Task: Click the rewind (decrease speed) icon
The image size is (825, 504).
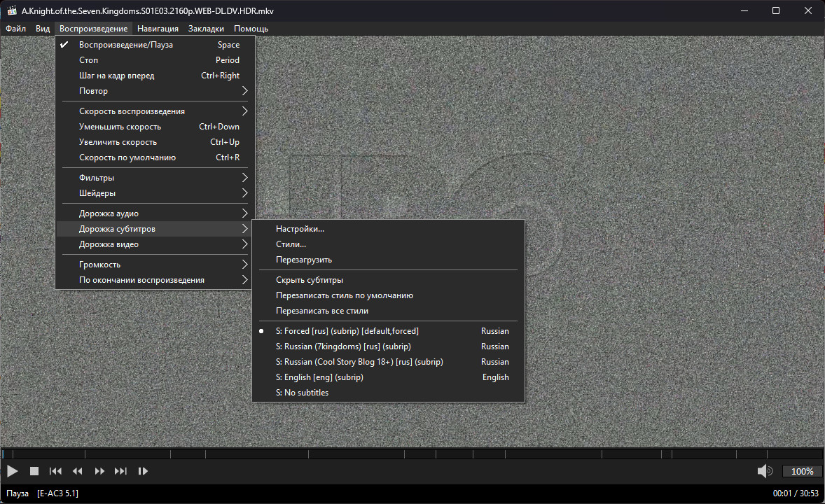Action: [x=78, y=471]
